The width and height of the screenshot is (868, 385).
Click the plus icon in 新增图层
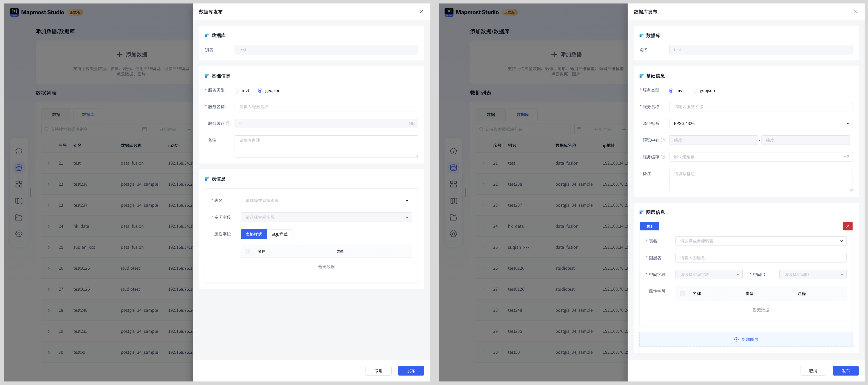click(736, 339)
